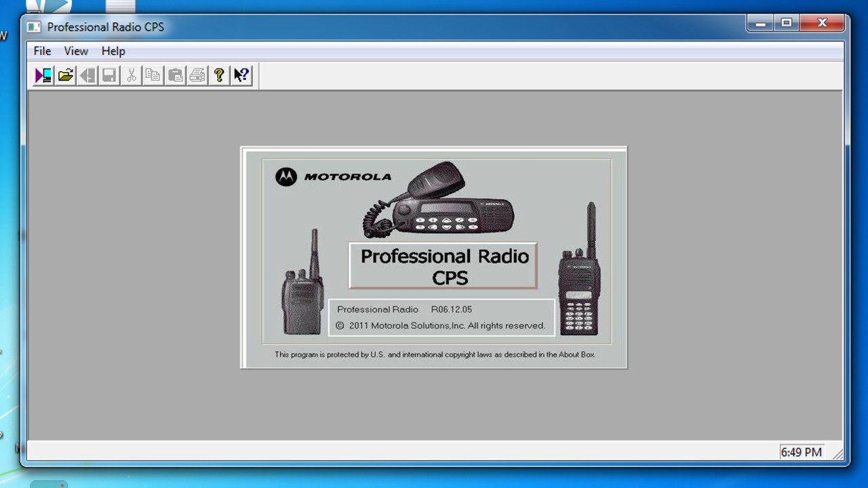
Task: Click the Read Device toolbar icon
Action: (43, 75)
